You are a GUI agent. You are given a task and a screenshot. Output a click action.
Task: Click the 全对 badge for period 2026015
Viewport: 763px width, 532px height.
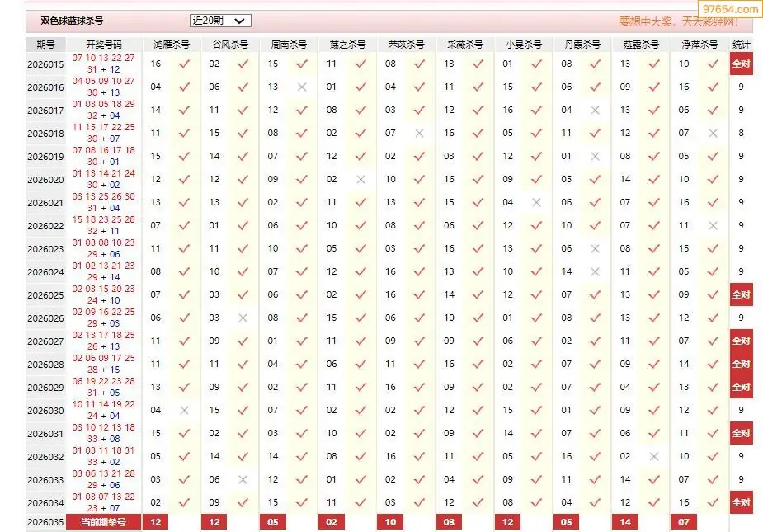pos(741,64)
